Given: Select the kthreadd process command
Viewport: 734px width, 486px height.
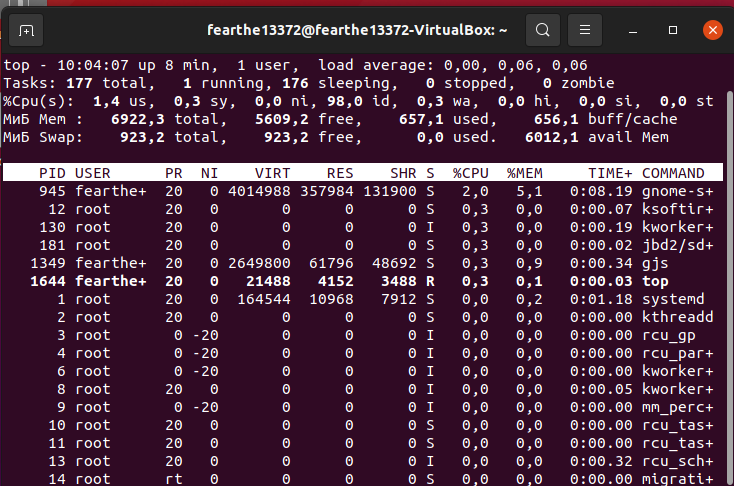Looking at the screenshot, I should pos(677,317).
